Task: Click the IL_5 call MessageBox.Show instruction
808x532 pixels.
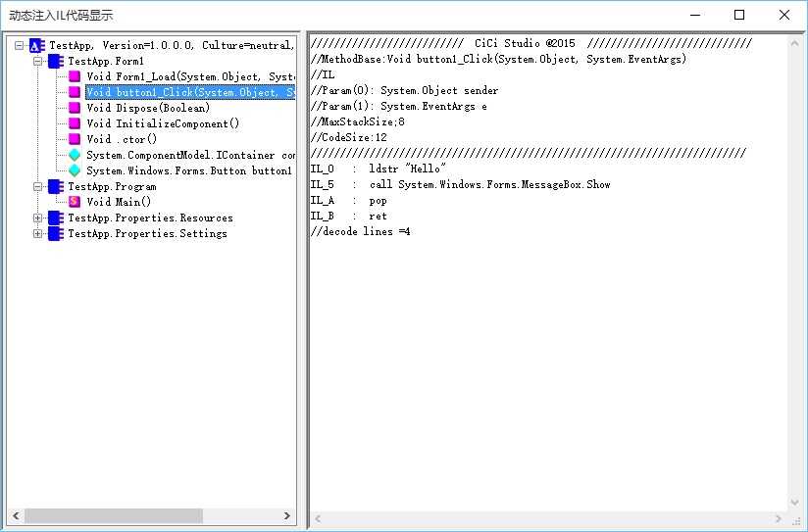Action: [461, 184]
